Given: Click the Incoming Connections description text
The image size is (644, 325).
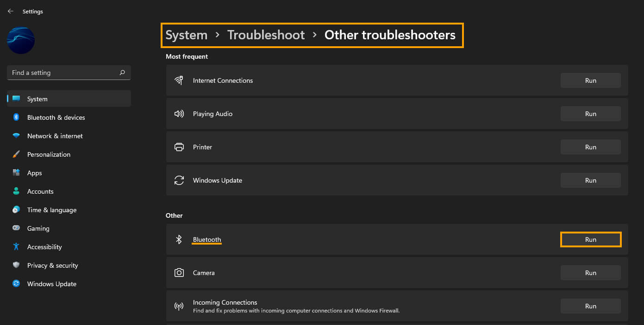Looking at the screenshot, I should (296, 311).
